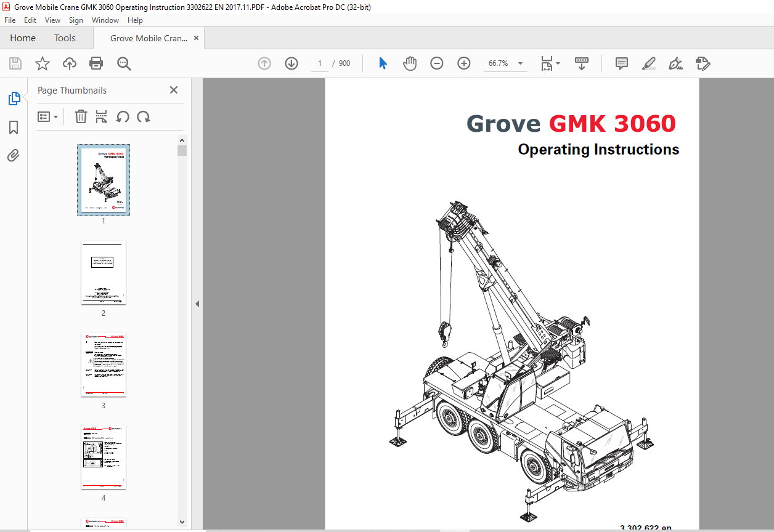Select page 4 thumbnail
Screen dimensions: 774x532
coord(104,457)
